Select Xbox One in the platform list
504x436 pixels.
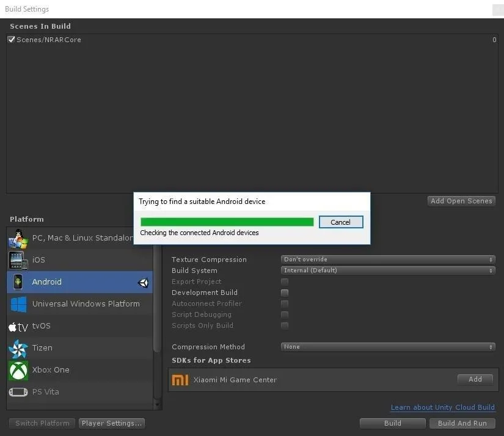point(79,370)
